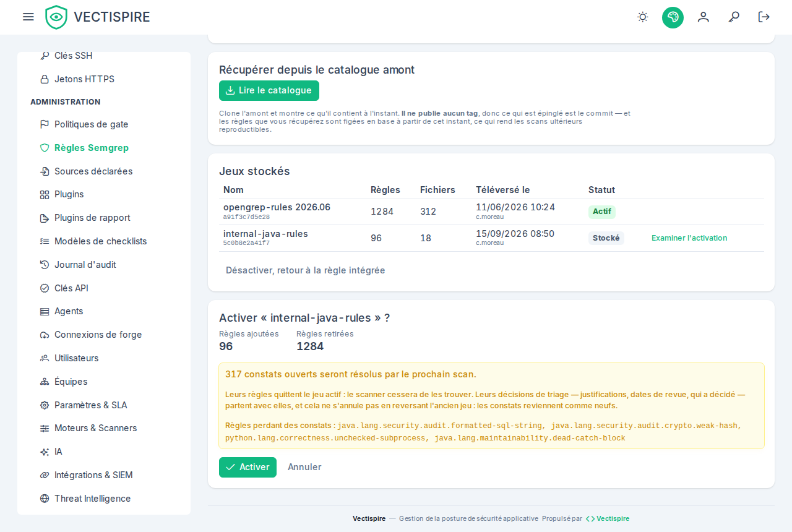
Task: Click the IA sparkle icon
Action: coord(45,452)
